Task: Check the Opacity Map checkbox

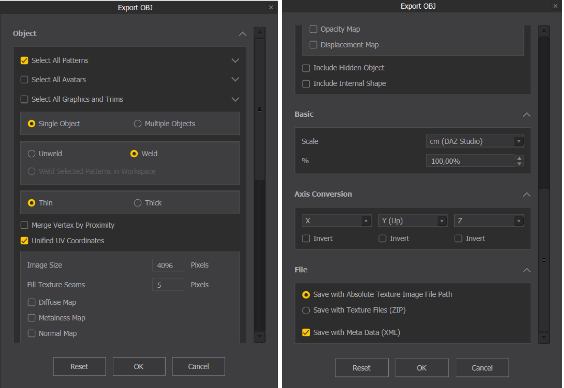Action: pyautogui.click(x=313, y=29)
